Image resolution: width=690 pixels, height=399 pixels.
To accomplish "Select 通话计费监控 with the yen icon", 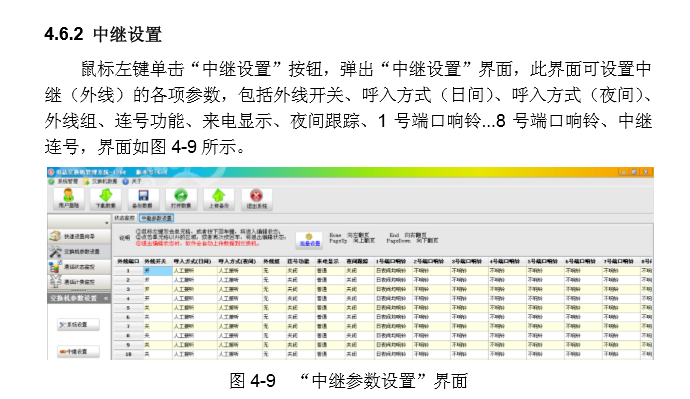I will point(79,282).
